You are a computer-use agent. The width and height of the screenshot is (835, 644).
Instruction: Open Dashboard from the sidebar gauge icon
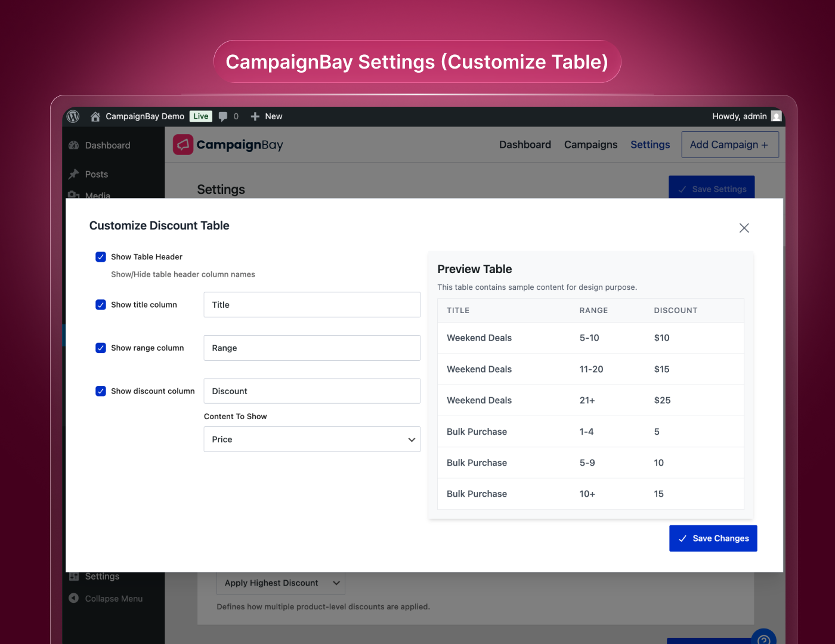click(x=74, y=145)
